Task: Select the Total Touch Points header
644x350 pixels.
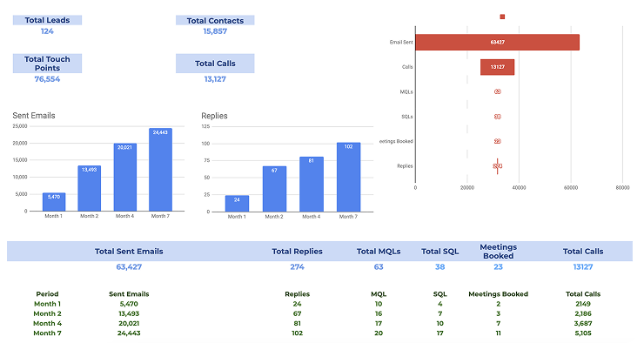Action: click(47, 64)
